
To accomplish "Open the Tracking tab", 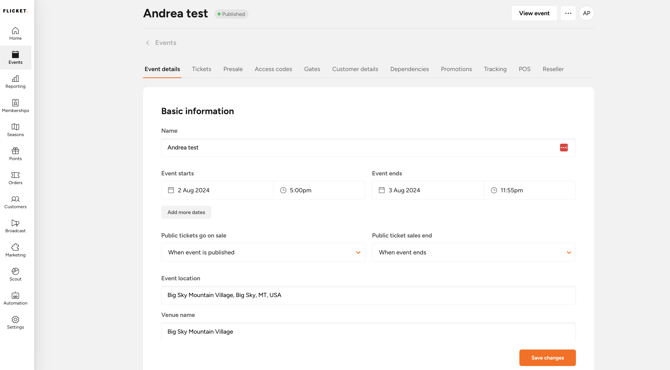I will 495,69.
